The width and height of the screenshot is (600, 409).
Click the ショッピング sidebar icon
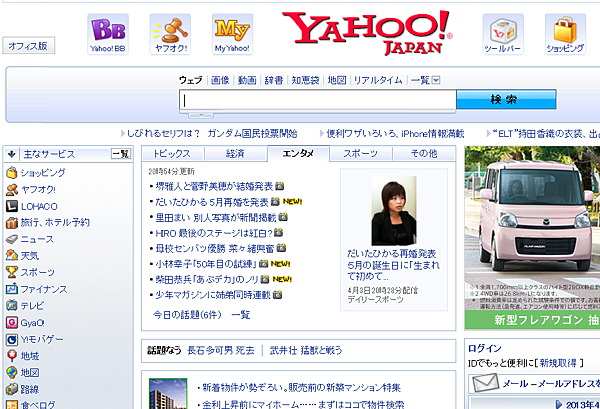click(12, 173)
